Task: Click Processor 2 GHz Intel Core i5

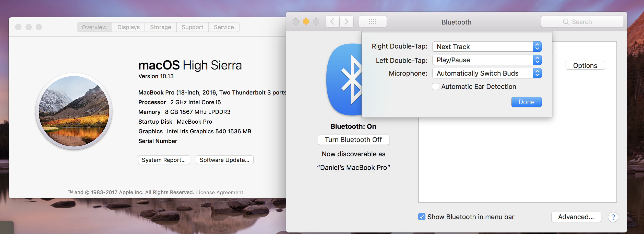Action: (x=180, y=102)
